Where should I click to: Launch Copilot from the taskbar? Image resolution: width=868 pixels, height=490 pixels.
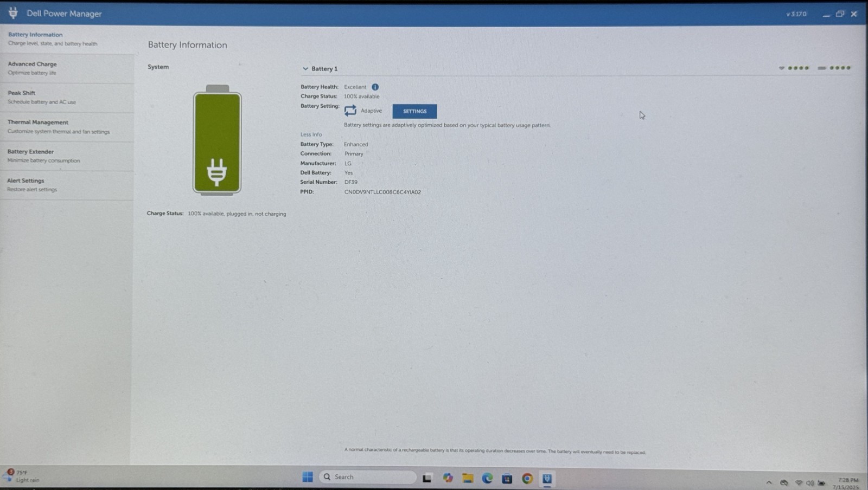(448, 478)
